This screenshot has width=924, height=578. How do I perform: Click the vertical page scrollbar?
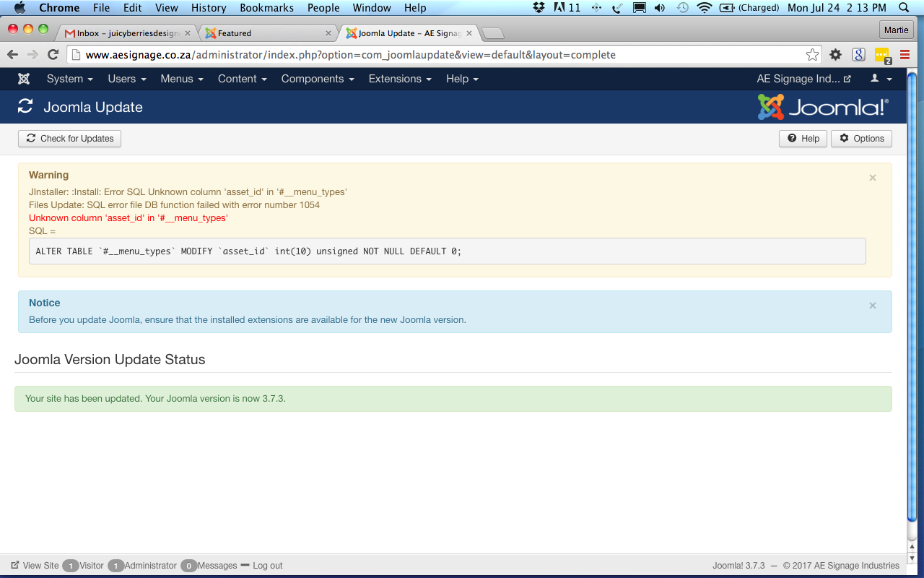click(912, 296)
